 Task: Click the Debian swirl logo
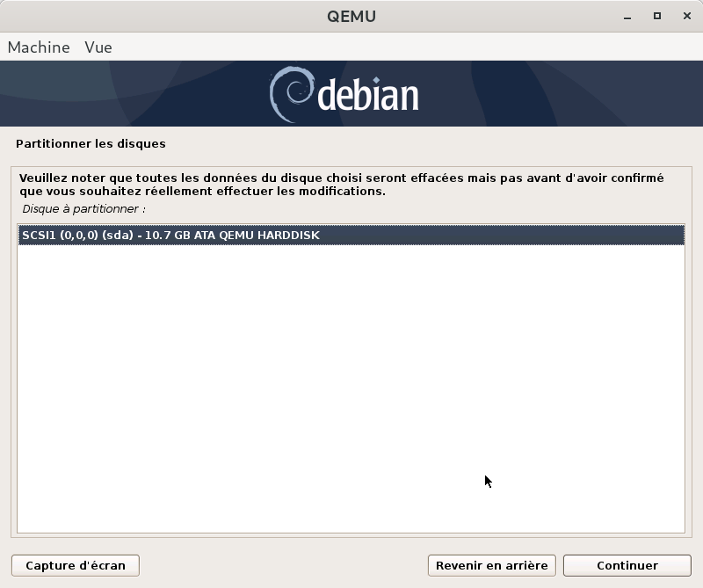tap(290, 93)
